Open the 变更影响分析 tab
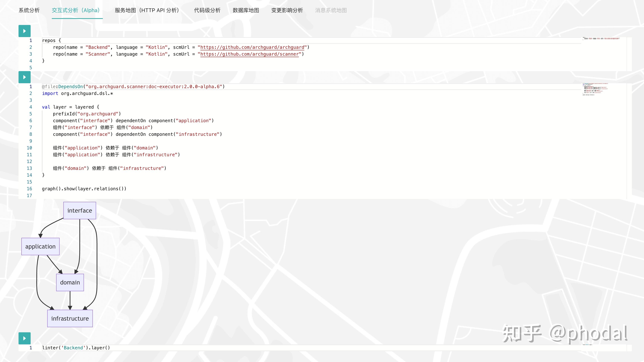644x362 pixels. point(287,10)
